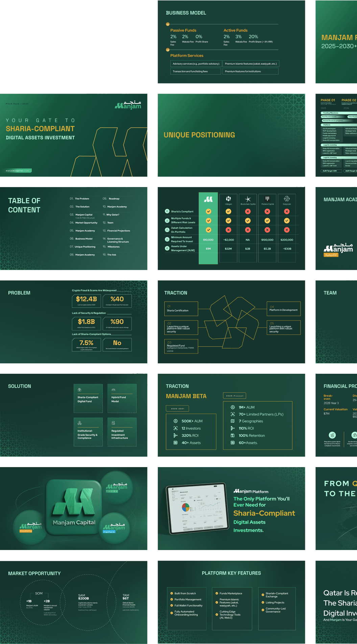The image size is (357, 644).
Task: Click "11. Why Qatar?" contents entry
Action: pyautogui.click(x=111, y=214)
